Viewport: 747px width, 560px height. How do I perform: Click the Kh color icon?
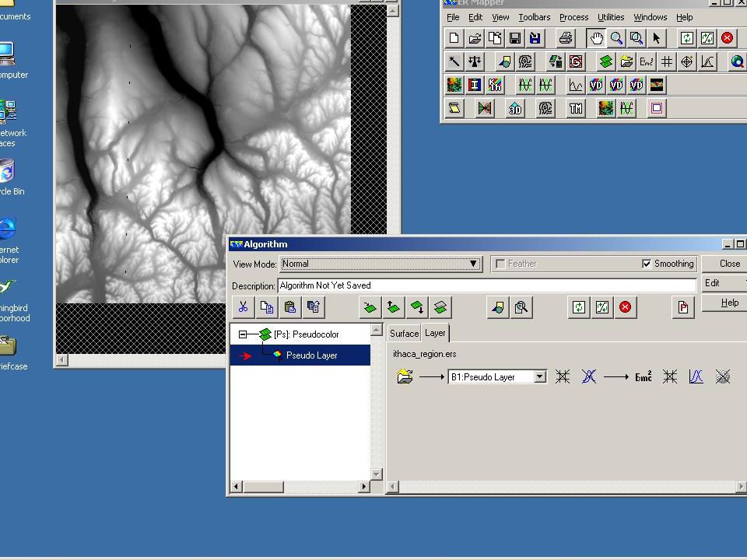tap(495, 85)
